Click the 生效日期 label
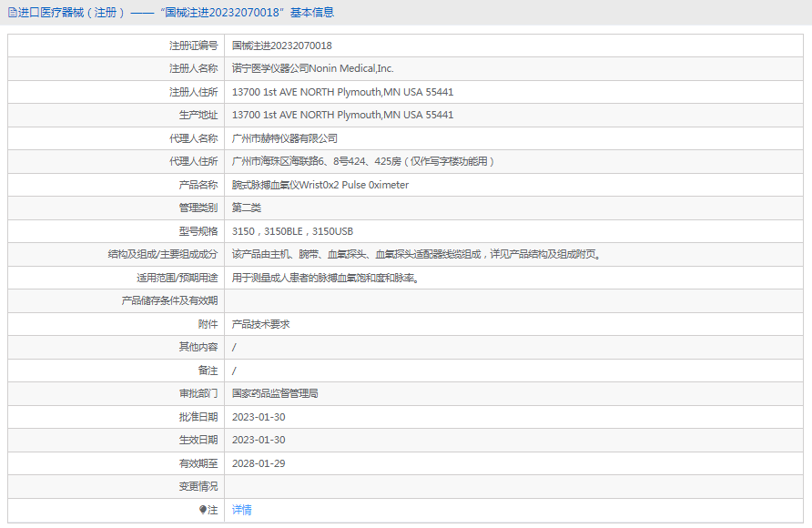 click(x=198, y=440)
